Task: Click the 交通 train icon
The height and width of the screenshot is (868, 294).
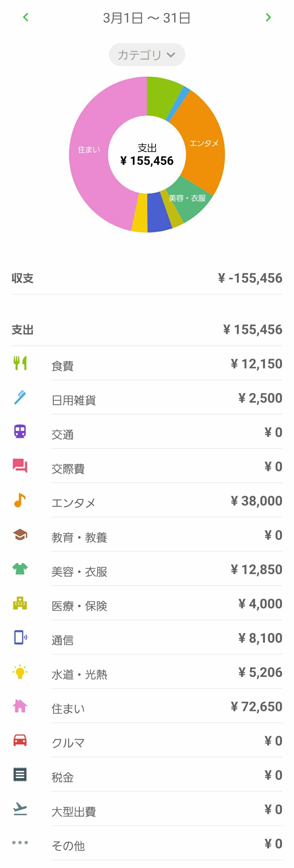Action: point(20,432)
